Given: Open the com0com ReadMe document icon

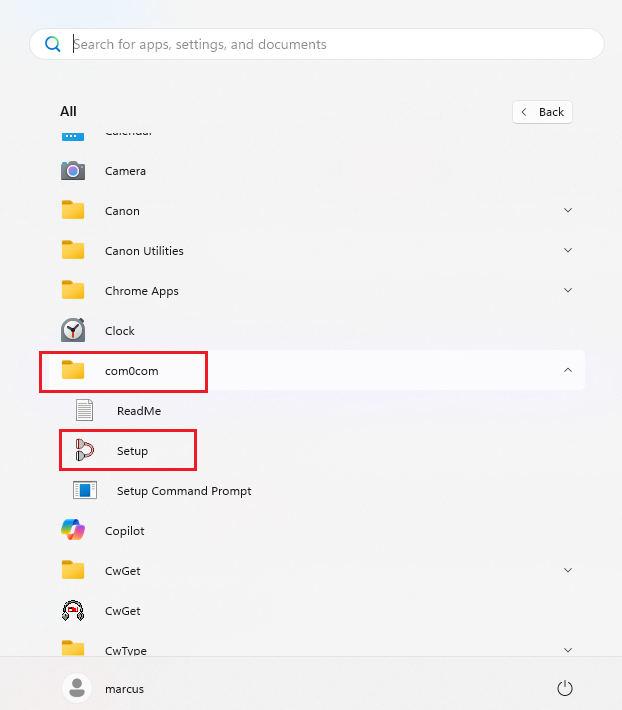Looking at the screenshot, I should [85, 410].
